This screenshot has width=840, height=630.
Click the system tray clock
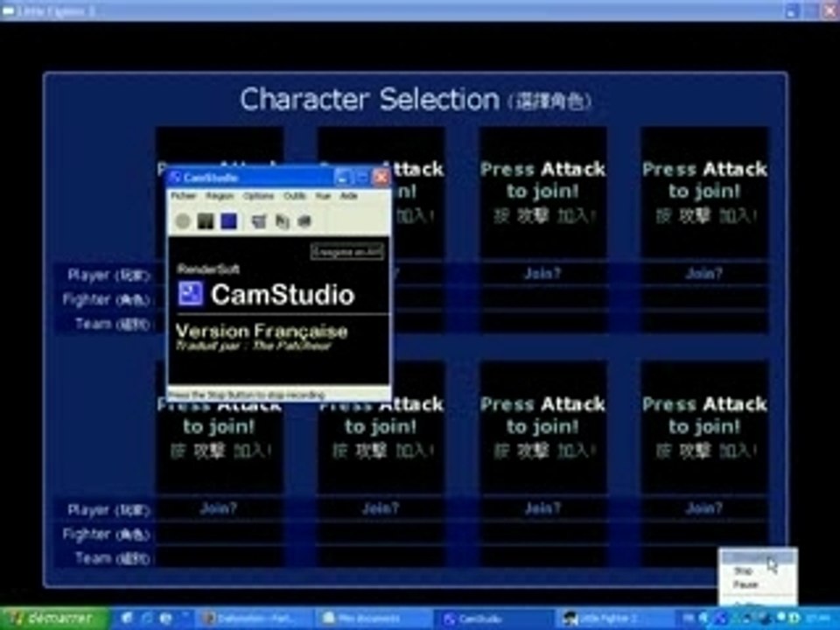(818, 619)
